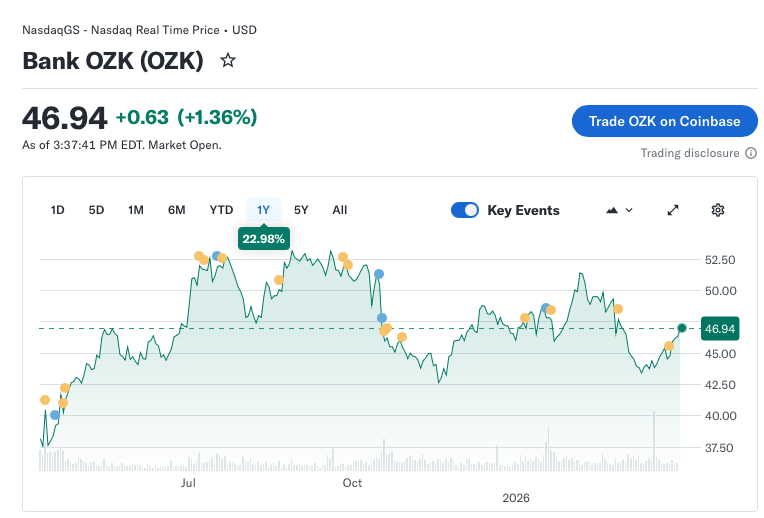Click the trading disclosure info icon
Image resolution: width=764 pixels, height=518 pixels.
pyautogui.click(x=751, y=153)
